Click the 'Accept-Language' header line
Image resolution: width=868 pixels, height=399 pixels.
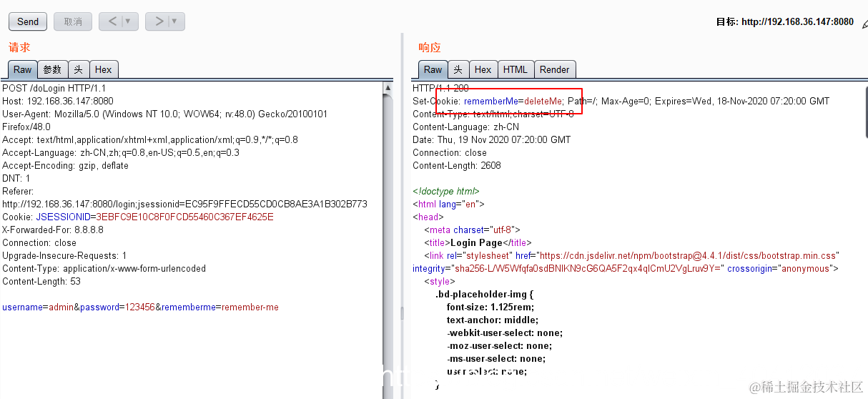[121, 152]
